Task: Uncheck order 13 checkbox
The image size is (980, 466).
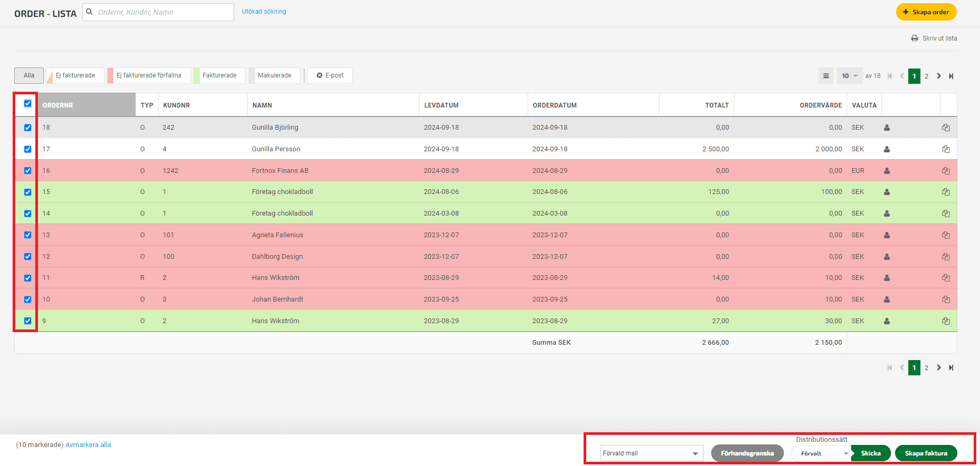Action: pyautogui.click(x=28, y=235)
